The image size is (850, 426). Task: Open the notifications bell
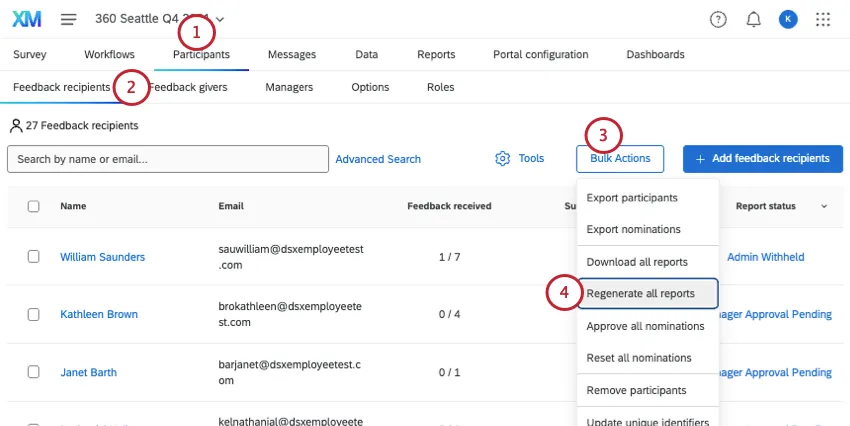coord(754,20)
